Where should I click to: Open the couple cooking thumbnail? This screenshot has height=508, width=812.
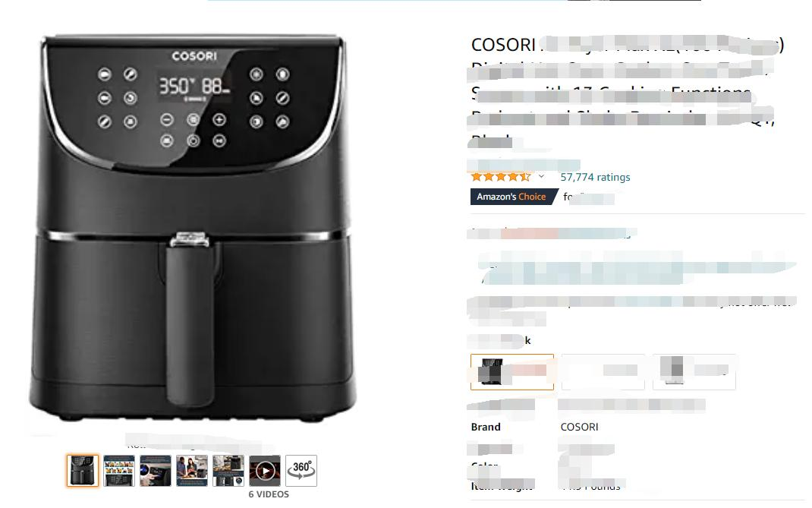[192, 471]
